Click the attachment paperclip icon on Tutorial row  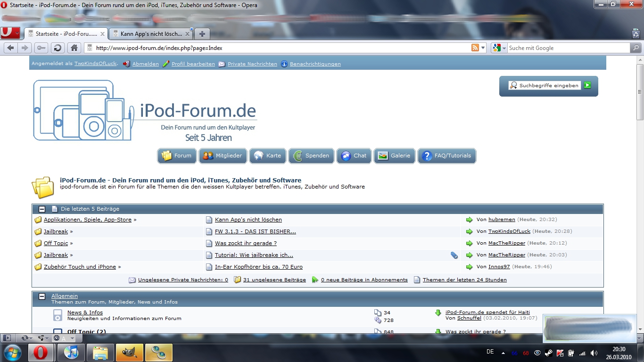[x=454, y=255]
